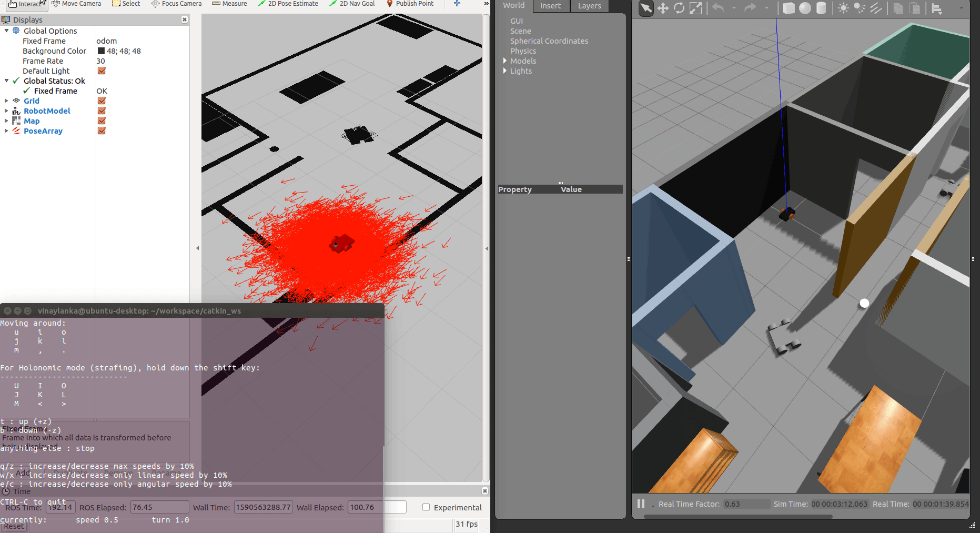Close the Displays panel

click(x=185, y=19)
